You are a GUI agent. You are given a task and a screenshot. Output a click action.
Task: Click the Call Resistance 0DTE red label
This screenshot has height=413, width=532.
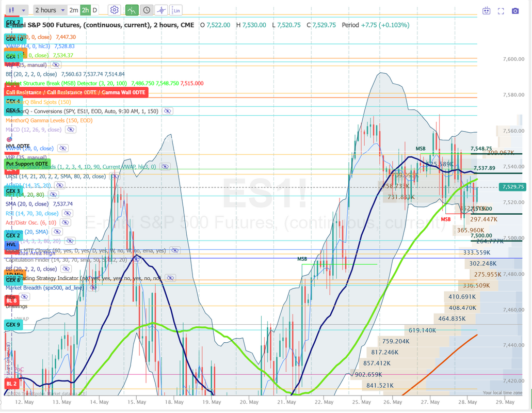point(76,92)
